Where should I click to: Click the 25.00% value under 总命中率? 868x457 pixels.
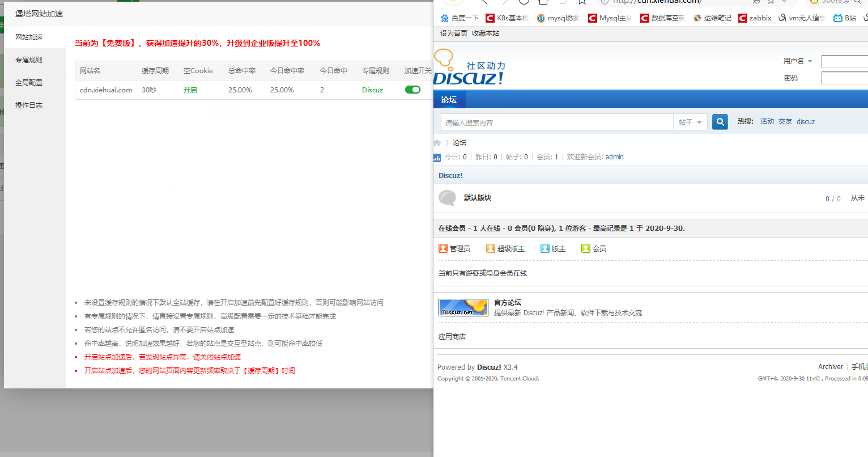pyautogui.click(x=240, y=90)
